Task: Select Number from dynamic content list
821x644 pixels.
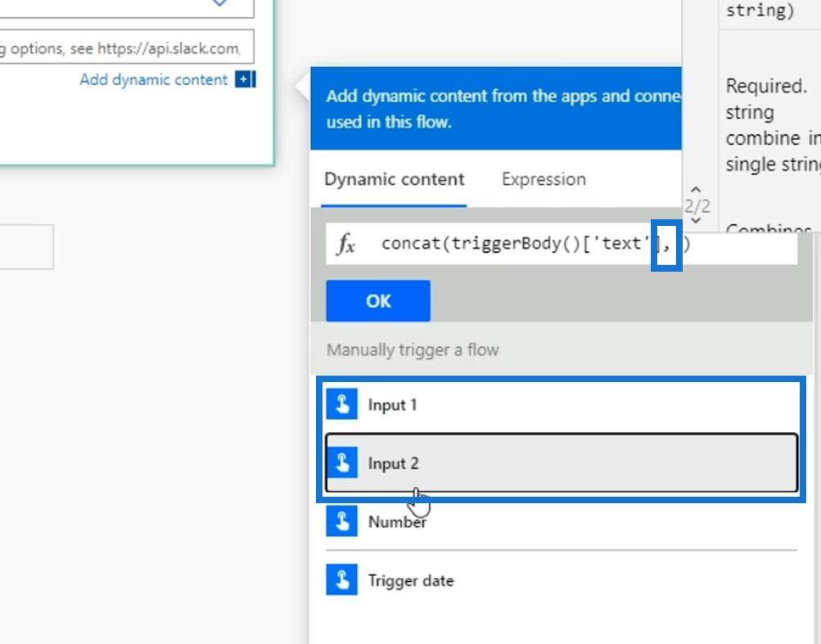Action: coord(562,521)
